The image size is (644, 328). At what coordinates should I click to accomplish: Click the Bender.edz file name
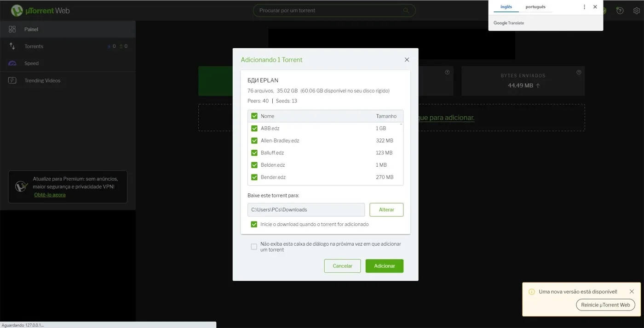(x=273, y=177)
